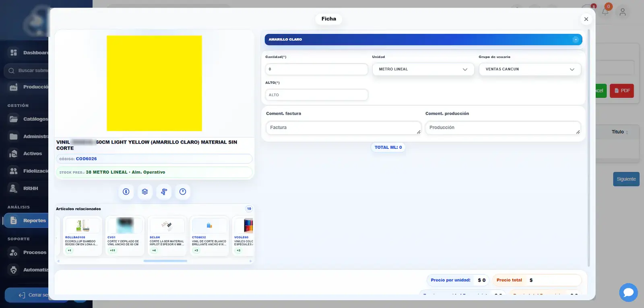Click the Fidelización sidebar icon
Viewport: 644px width, 308px height.
[x=14, y=171]
